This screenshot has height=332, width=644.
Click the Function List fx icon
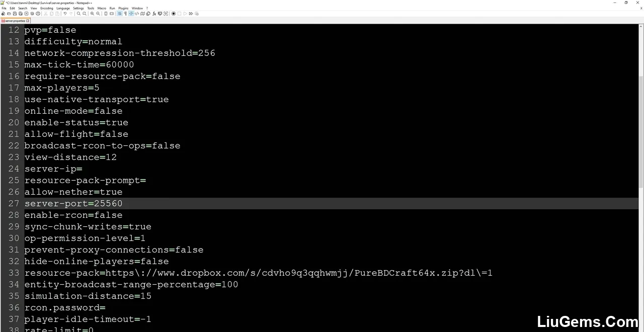pos(154,14)
